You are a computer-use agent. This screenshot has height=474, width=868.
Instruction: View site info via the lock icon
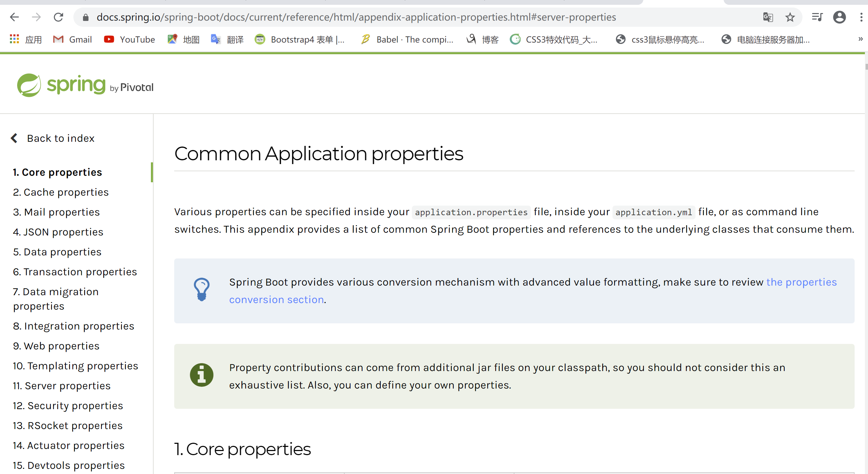pyautogui.click(x=86, y=17)
